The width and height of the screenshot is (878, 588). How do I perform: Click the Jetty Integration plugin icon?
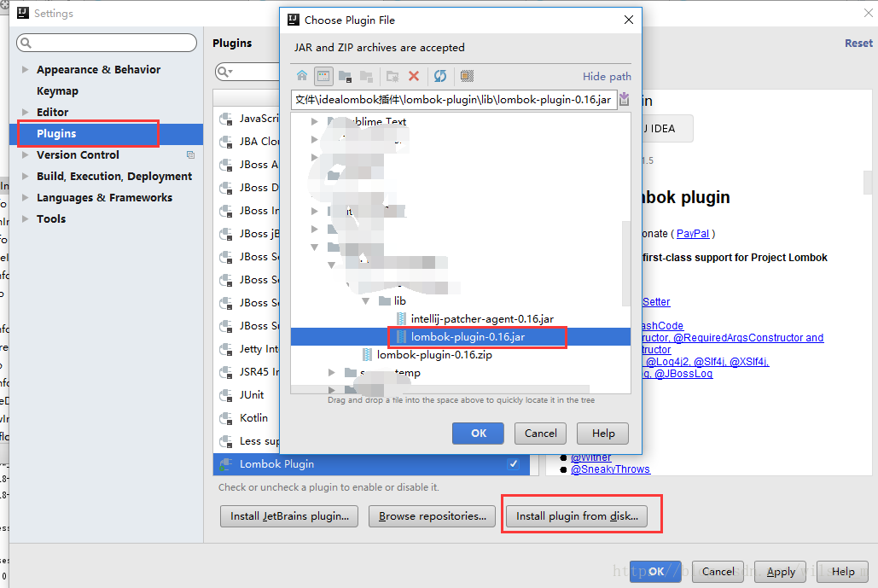(225, 349)
